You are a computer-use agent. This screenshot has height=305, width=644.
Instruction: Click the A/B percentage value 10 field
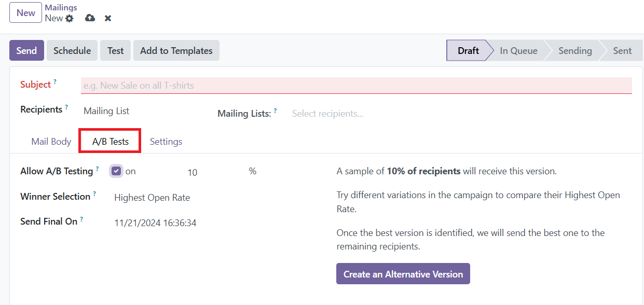tap(193, 172)
